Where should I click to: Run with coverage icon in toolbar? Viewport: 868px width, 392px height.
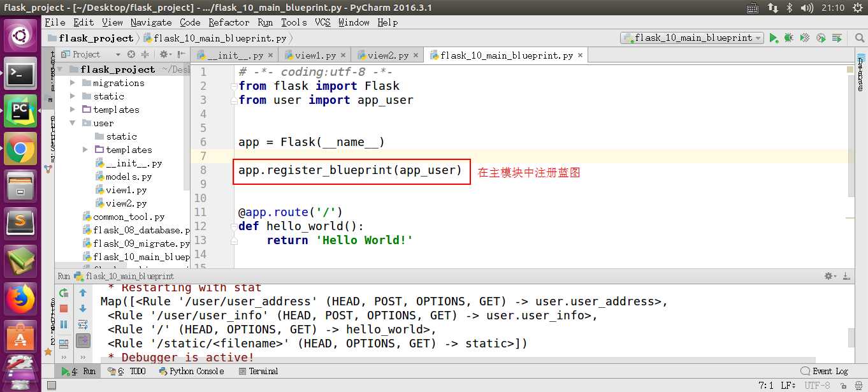click(x=805, y=38)
